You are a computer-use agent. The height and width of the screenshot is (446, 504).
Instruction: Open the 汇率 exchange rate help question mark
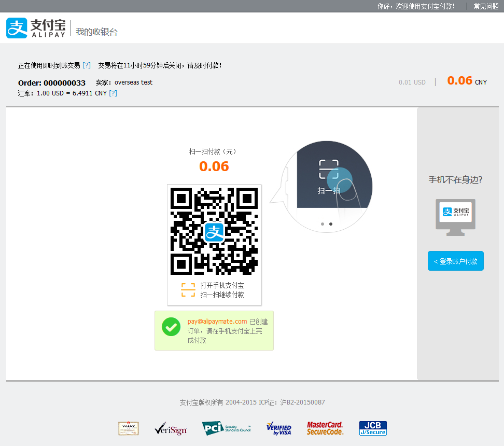[x=113, y=93]
